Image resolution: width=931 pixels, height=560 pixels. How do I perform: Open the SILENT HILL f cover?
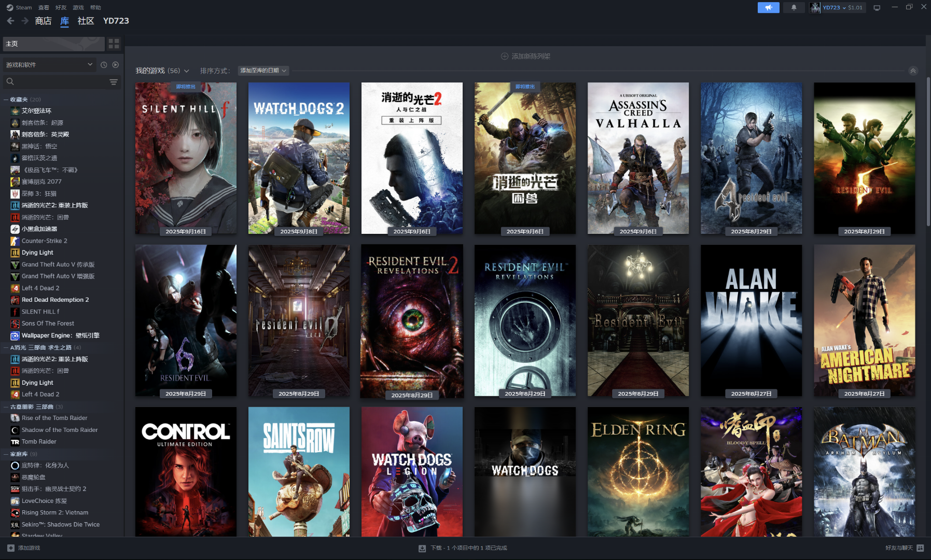[186, 158]
